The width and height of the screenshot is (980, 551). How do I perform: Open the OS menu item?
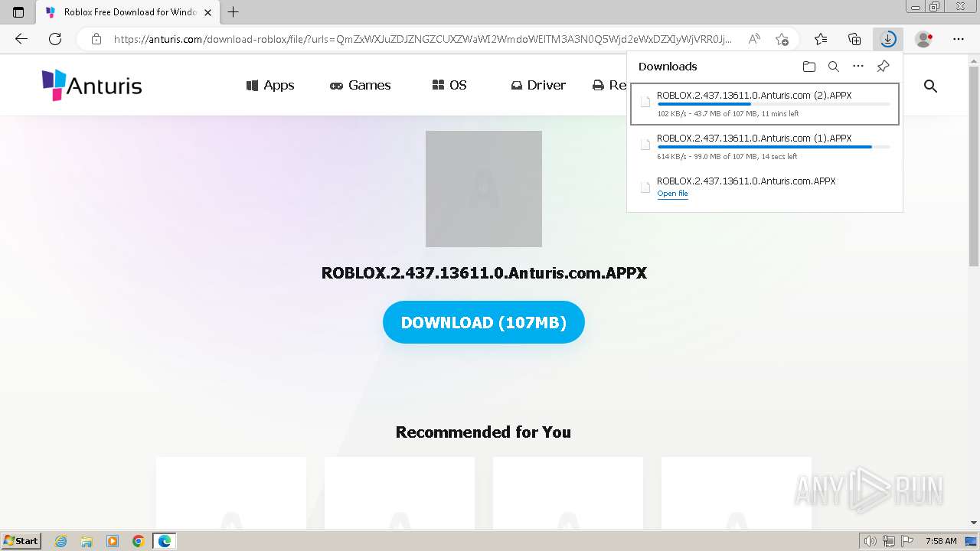click(449, 85)
